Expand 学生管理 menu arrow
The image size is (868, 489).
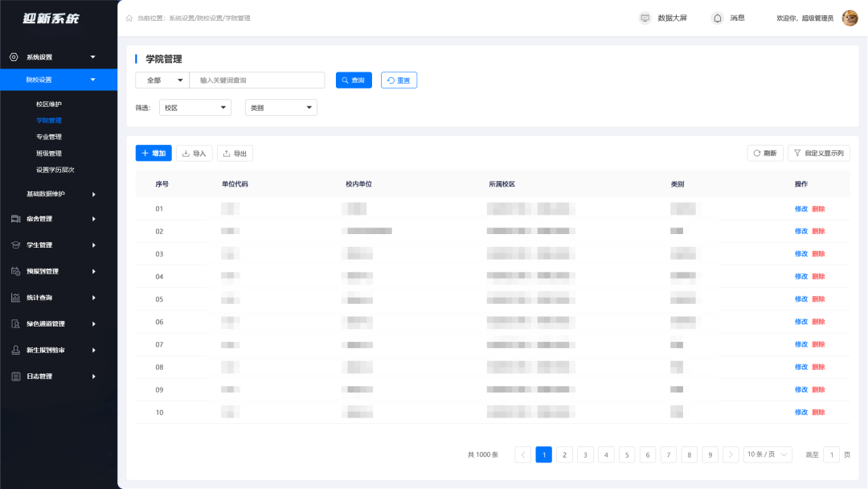click(x=93, y=244)
